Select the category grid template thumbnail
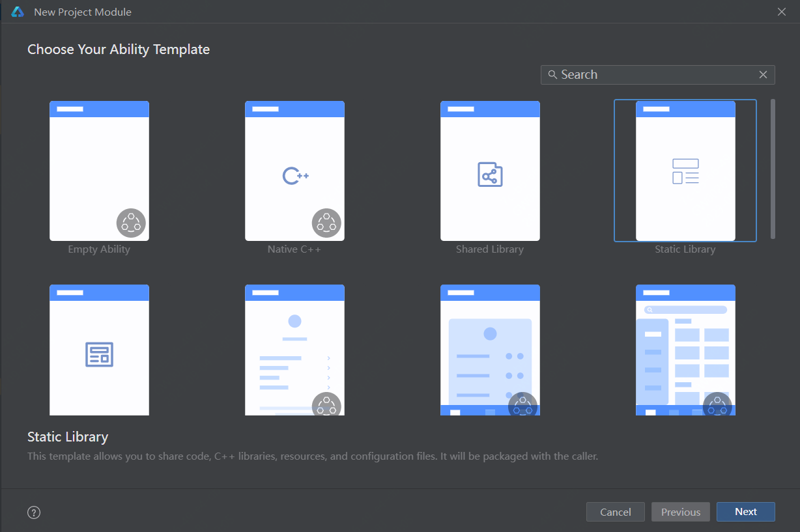The image size is (800, 532). pos(685,350)
